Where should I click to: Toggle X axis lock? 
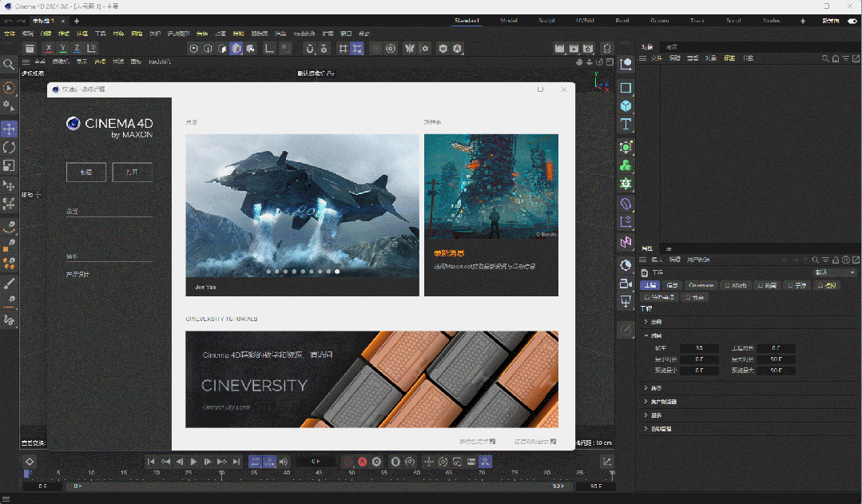(x=49, y=49)
